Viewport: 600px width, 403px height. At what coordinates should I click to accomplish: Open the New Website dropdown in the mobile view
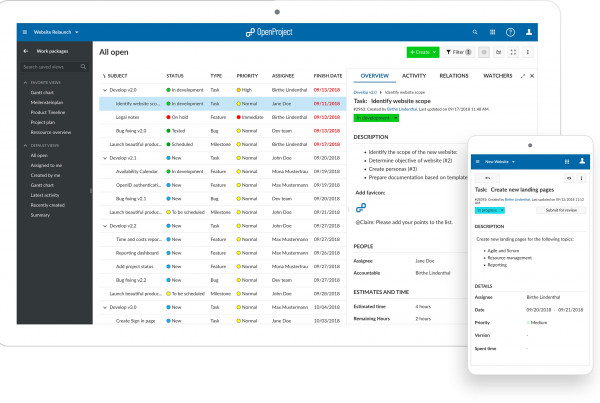[500, 162]
